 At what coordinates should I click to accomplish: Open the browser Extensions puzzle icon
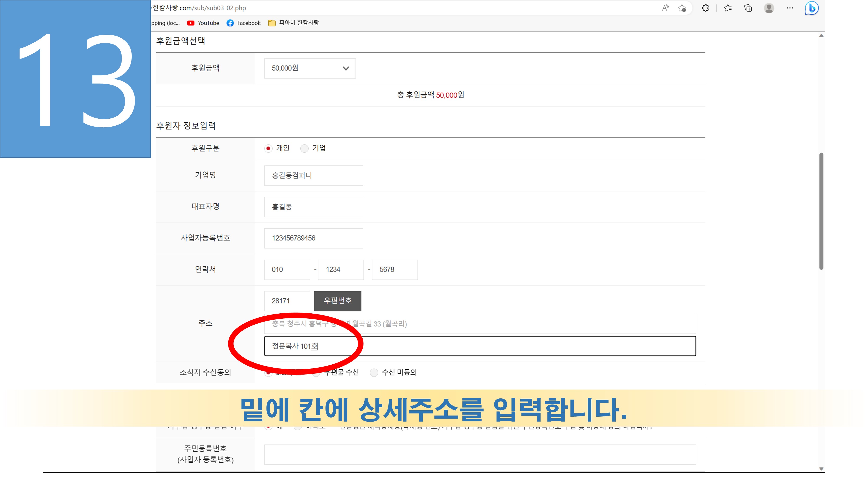tap(705, 8)
